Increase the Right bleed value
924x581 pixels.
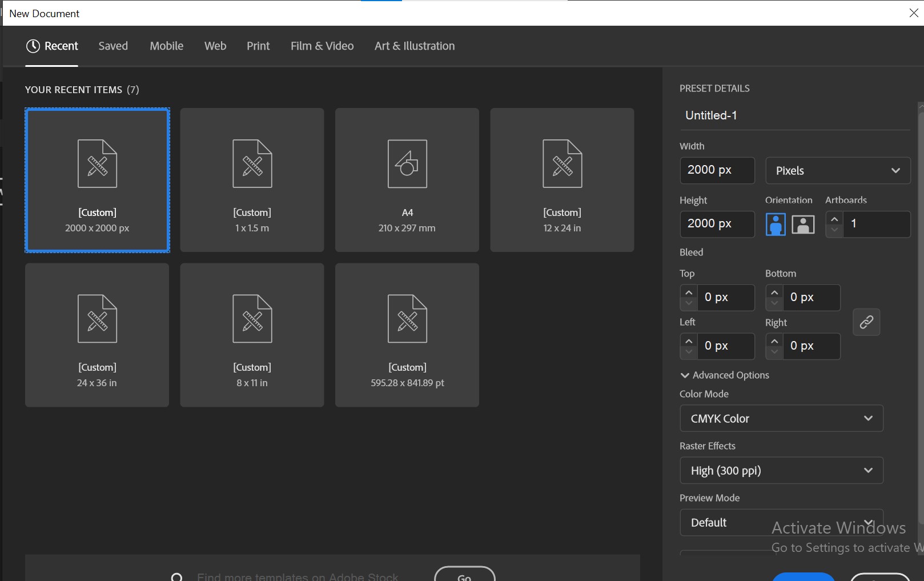pos(774,341)
